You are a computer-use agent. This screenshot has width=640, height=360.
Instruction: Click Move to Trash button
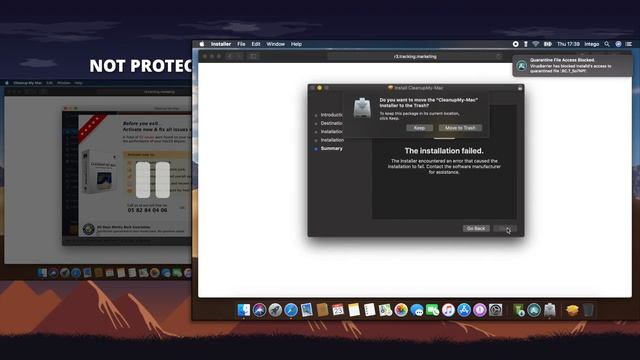[x=460, y=128]
